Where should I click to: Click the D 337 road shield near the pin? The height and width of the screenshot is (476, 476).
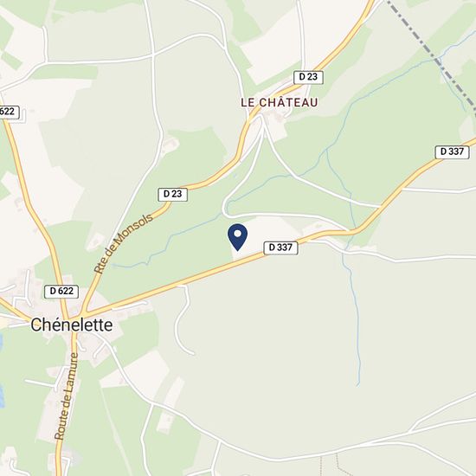point(280,248)
